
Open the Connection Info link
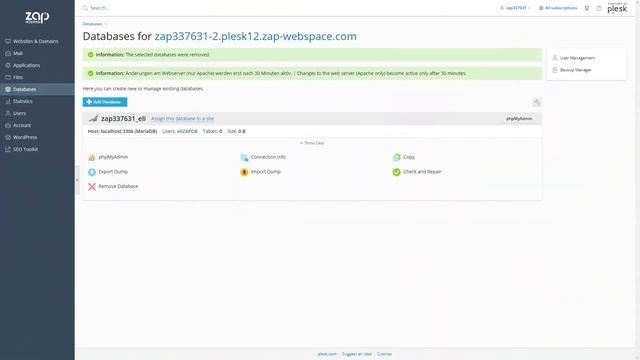pos(268,157)
